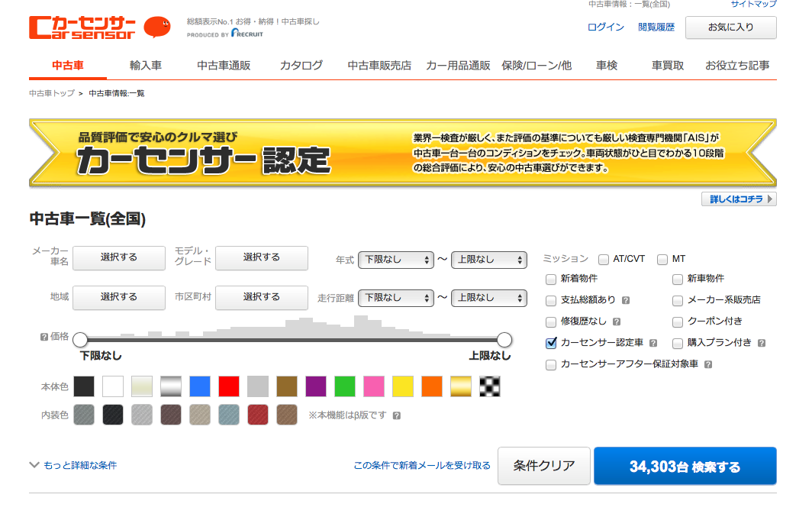
Task: Check the MT mission checkbox
Action: tap(662, 260)
